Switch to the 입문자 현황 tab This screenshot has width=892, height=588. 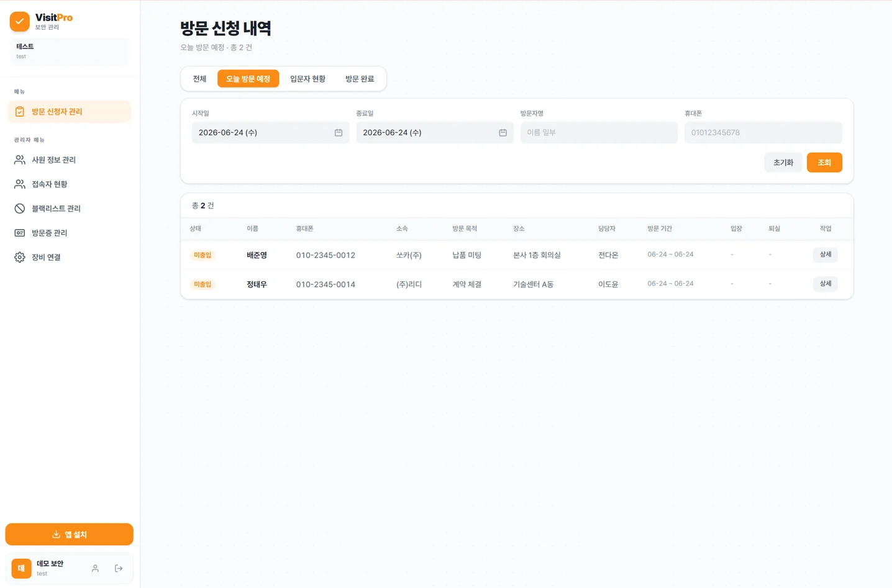point(307,79)
